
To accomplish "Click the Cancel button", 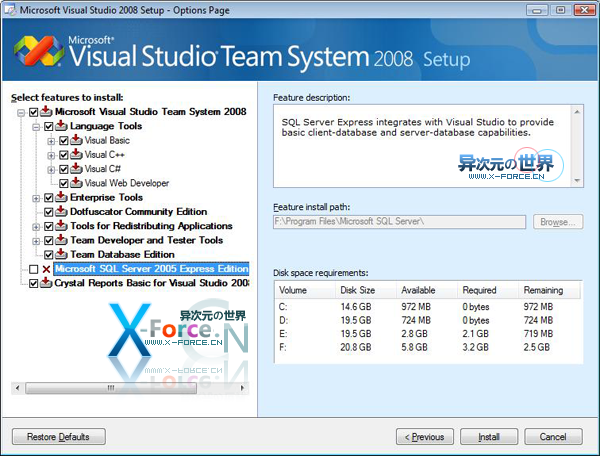I will pos(553,436).
